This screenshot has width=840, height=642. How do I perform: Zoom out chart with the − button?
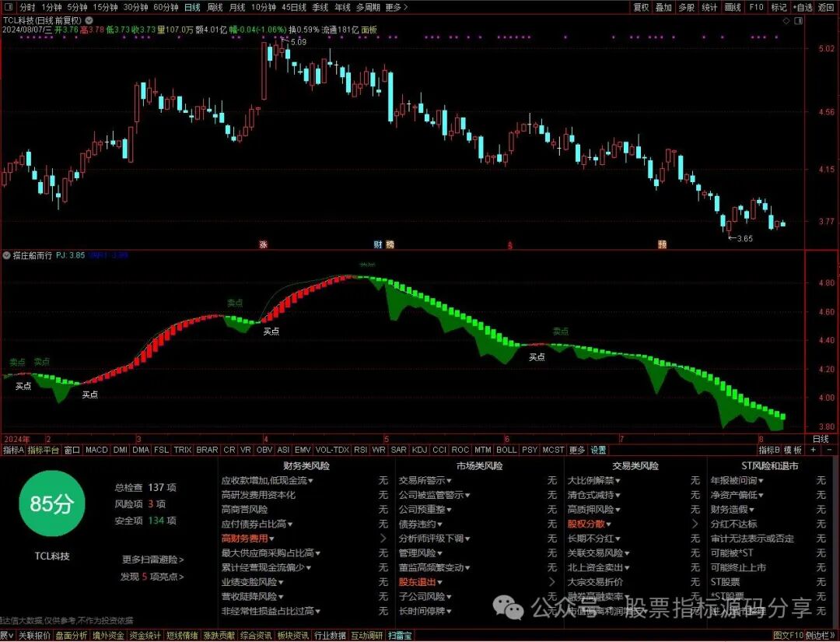[829, 450]
